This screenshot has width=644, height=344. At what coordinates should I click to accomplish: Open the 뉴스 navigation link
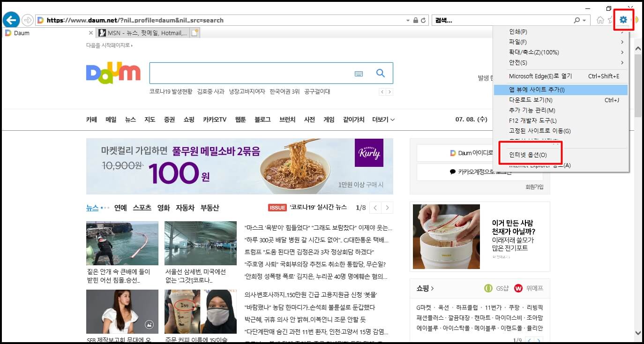[130, 120]
